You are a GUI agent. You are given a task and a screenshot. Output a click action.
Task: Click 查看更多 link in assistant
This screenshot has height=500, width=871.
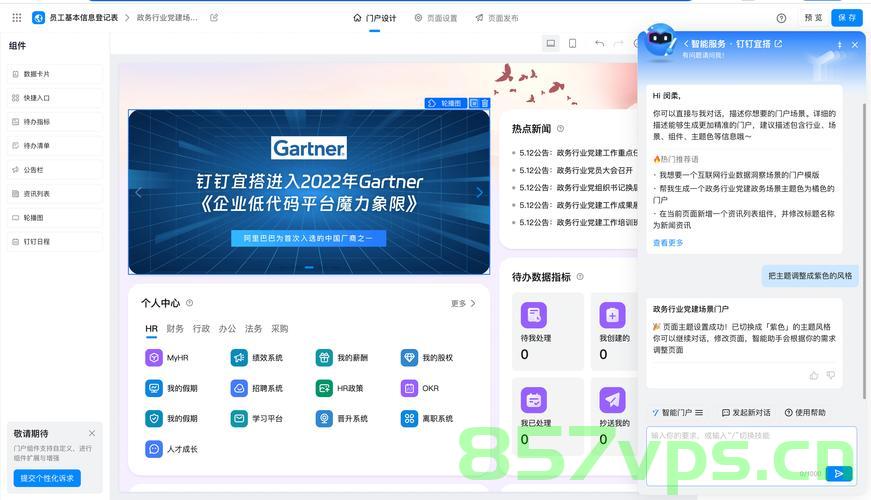click(x=668, y=243)
